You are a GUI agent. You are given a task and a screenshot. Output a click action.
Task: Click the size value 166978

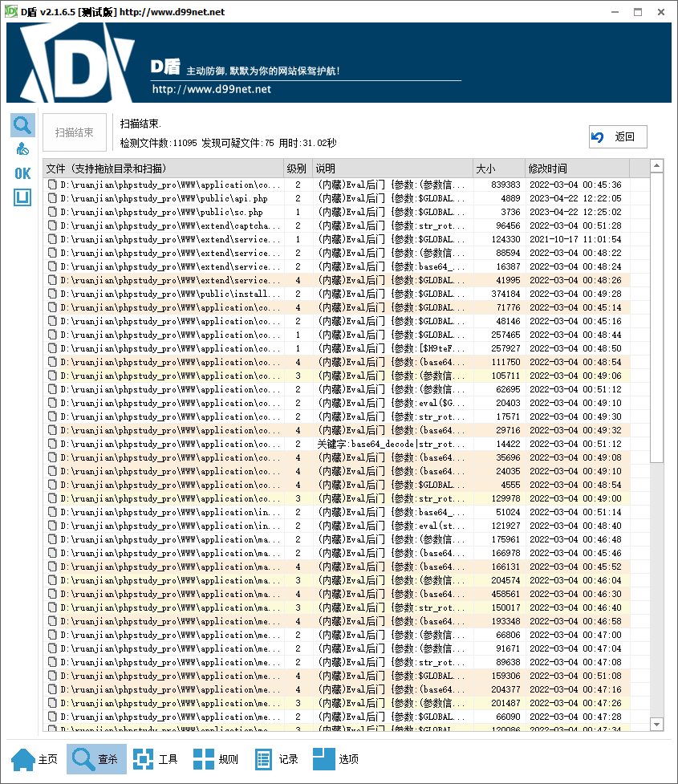(x=505, y=553)
